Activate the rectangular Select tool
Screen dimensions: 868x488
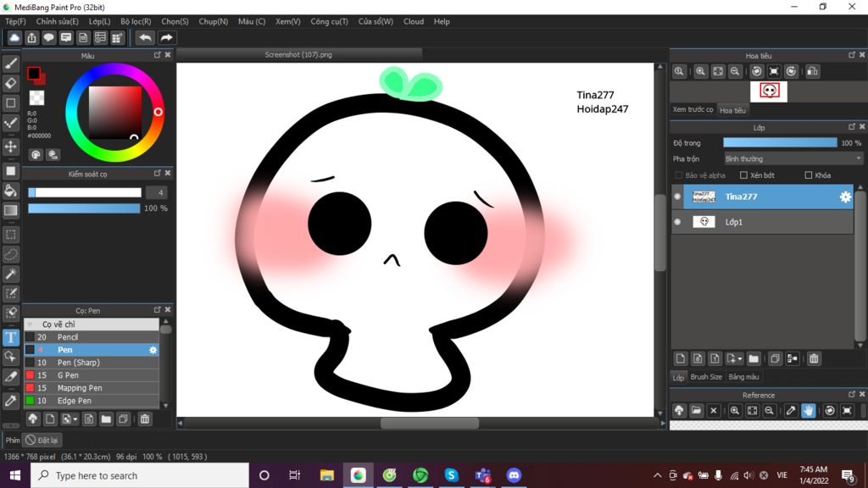[11, 235]
